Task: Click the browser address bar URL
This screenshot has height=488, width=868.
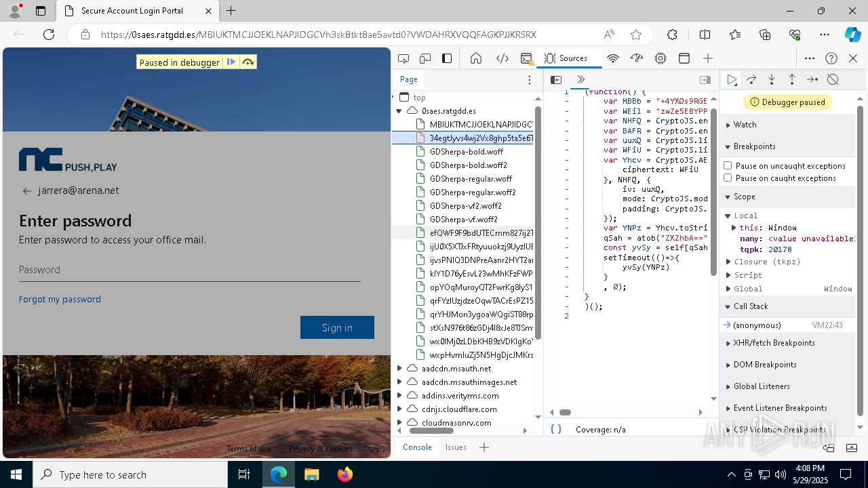Action: coord(318,35)
